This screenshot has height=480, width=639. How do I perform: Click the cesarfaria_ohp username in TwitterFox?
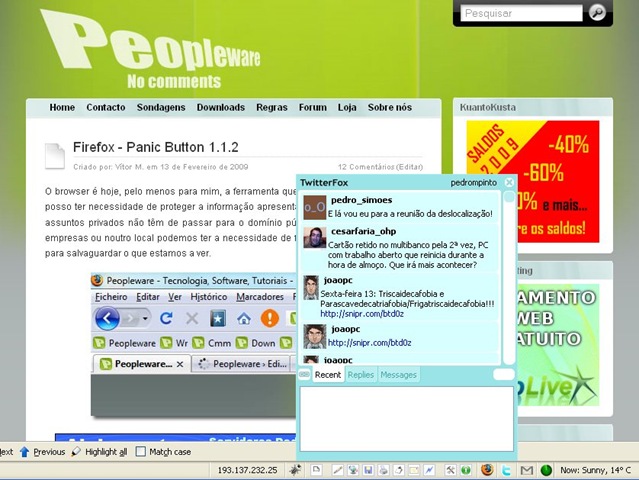tap(364, 231)
